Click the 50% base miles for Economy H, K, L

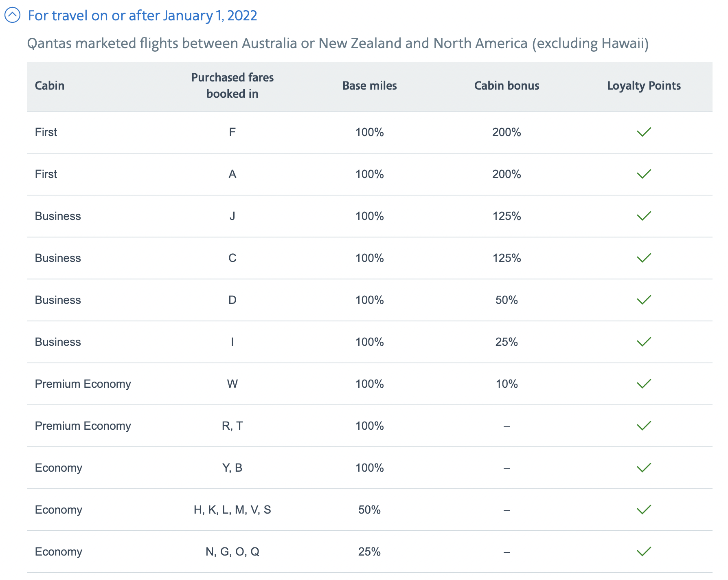click(369, 510)
